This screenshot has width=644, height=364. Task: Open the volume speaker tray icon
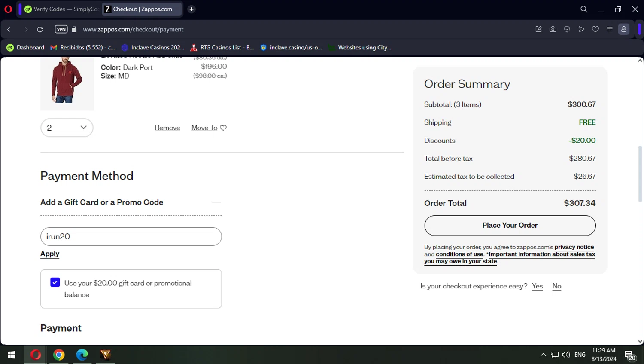[x=566, y=355]
